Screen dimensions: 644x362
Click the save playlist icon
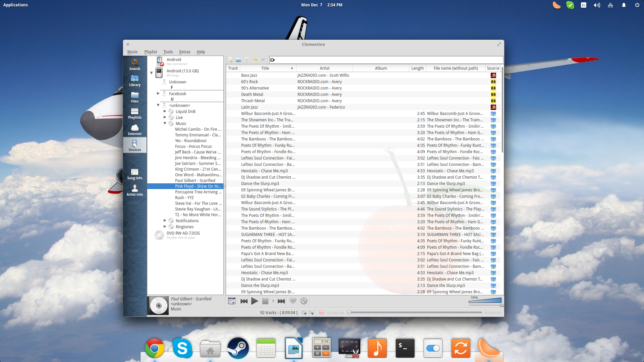pos(247,60)
